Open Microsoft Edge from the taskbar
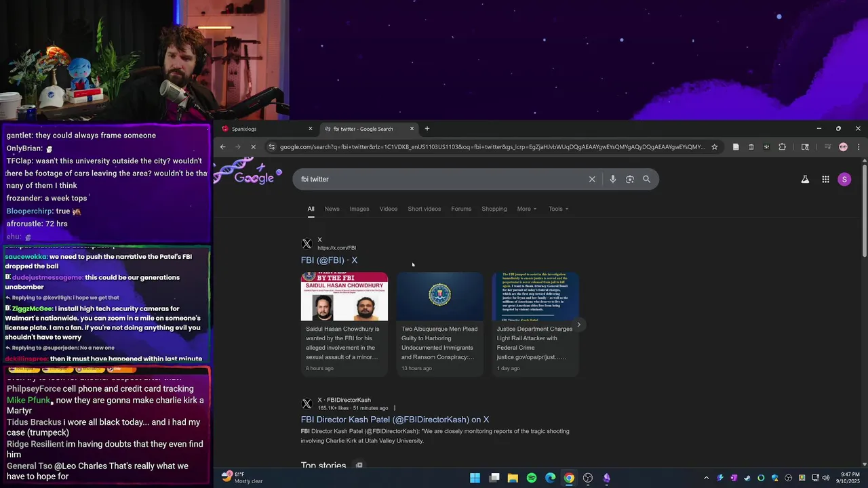 coord(551,478)
